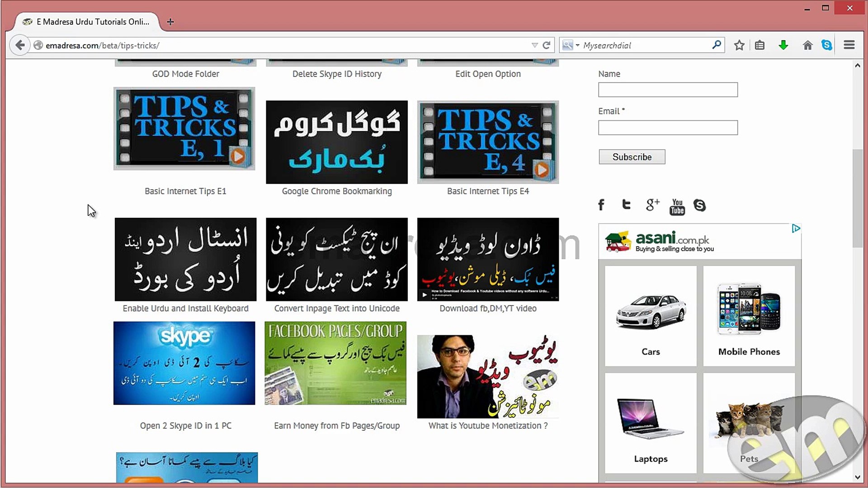
Task: Open the Facebook social icon
Action: pos(601,205)
